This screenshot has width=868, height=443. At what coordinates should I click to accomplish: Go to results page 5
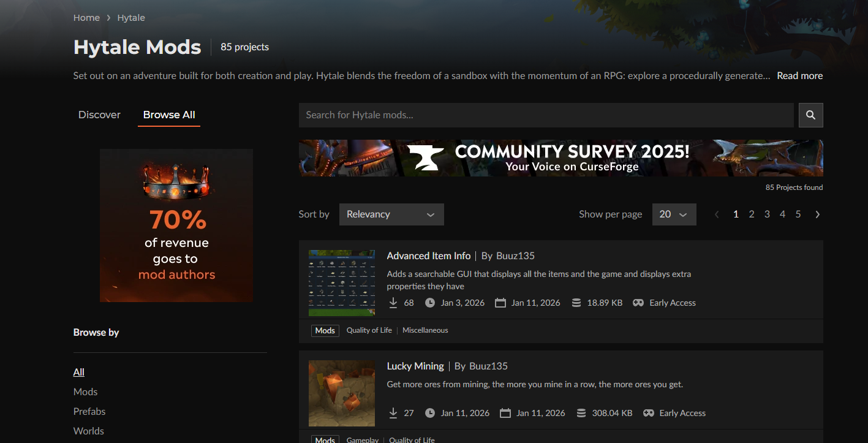point(798,214)
